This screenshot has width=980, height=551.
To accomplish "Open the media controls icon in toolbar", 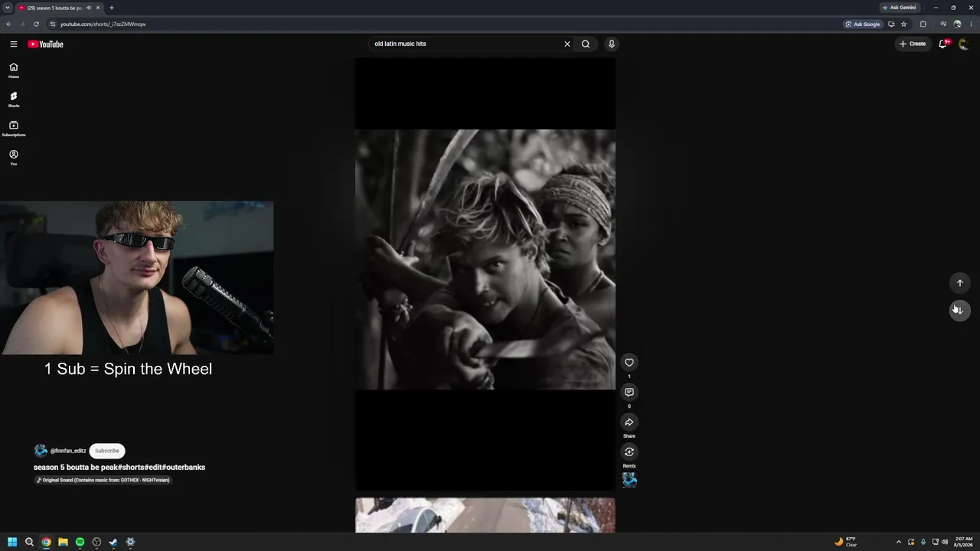I will [x=943, y=24].
